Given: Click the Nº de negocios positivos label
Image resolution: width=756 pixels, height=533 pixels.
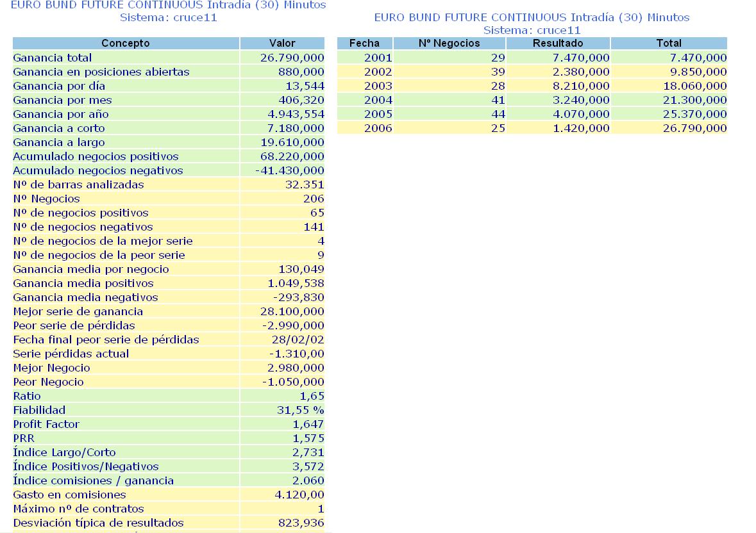Looking at the screenshot, I should (x=81, y=213).
